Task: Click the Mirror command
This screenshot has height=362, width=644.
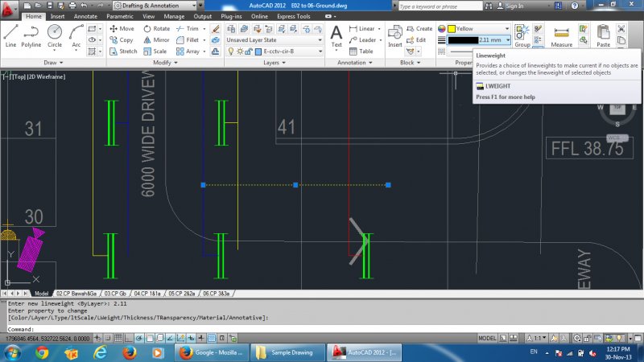Action: click(156, 39)
